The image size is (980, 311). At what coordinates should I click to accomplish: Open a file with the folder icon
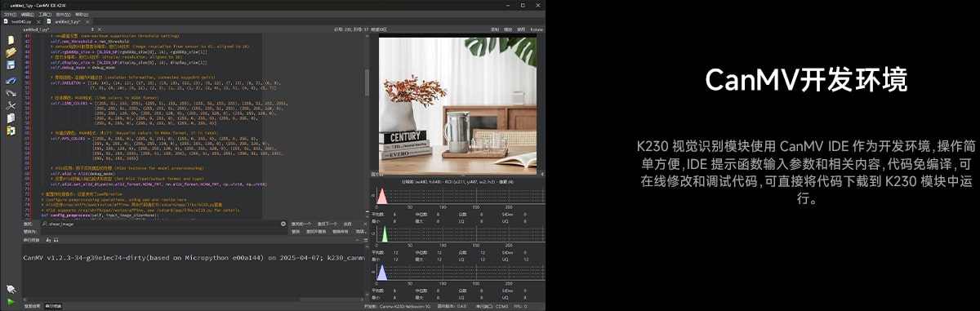(11, 52)
